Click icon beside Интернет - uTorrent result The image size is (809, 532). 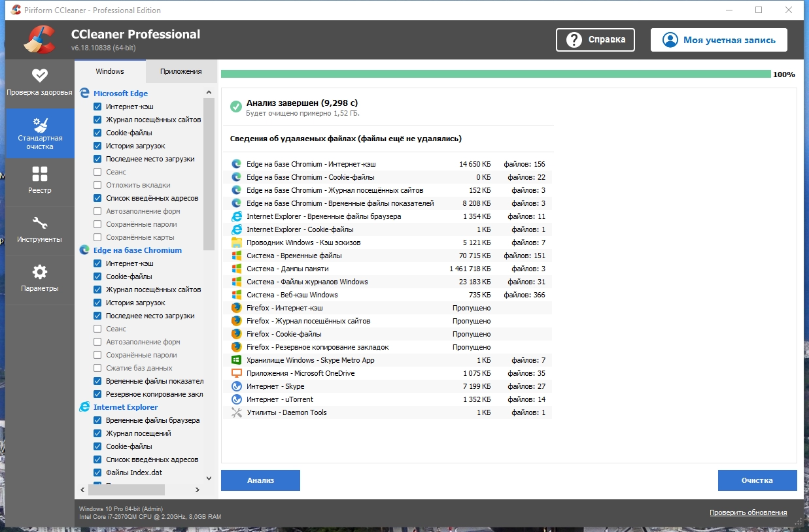[x=236, y=399]
